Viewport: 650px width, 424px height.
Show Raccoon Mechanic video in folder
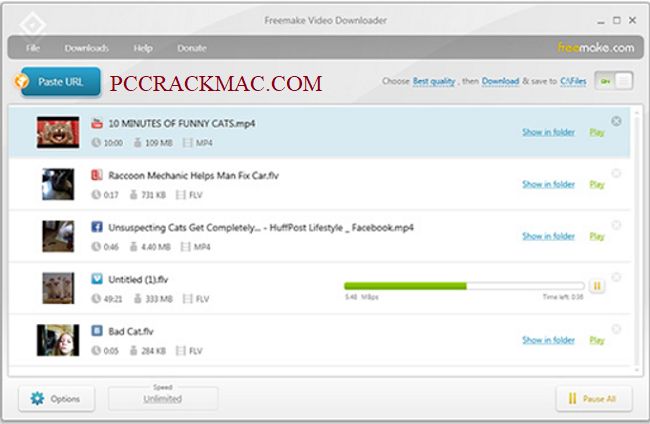coord(548,184)
